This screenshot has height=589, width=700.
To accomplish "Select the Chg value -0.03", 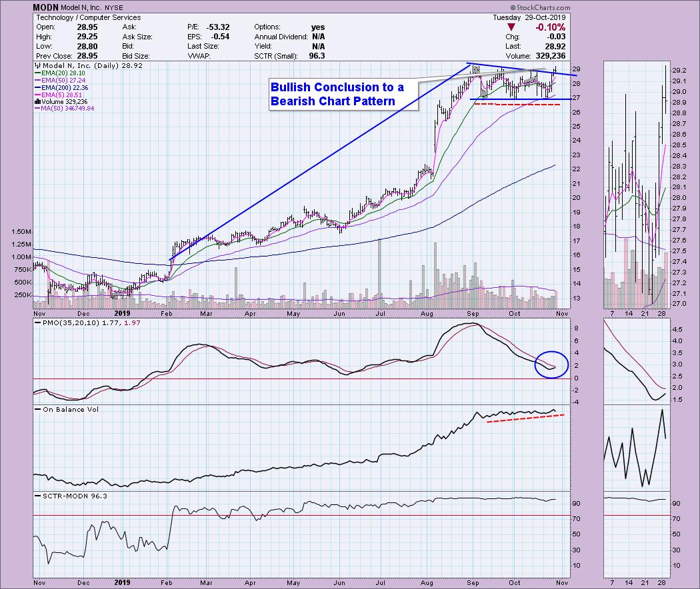I will 556,37.
